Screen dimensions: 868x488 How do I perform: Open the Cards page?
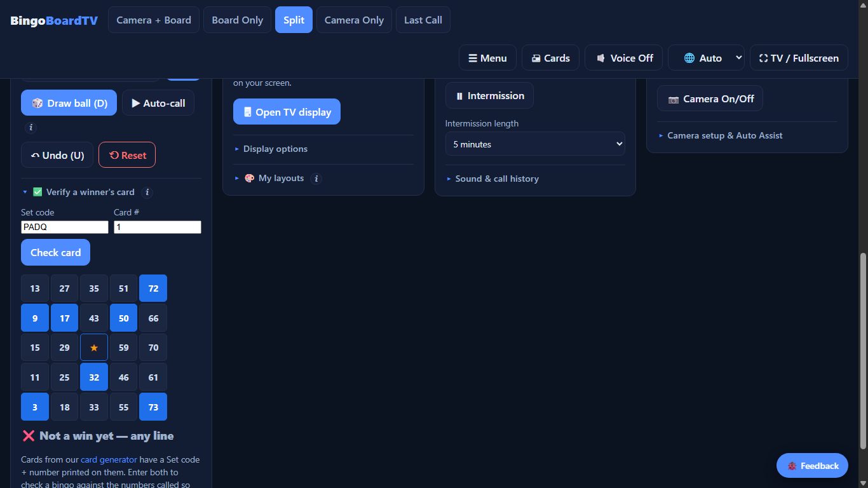550,58
